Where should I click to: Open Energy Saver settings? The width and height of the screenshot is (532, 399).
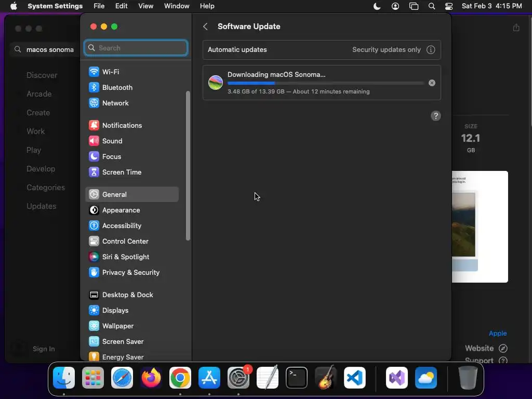[131, 357]
